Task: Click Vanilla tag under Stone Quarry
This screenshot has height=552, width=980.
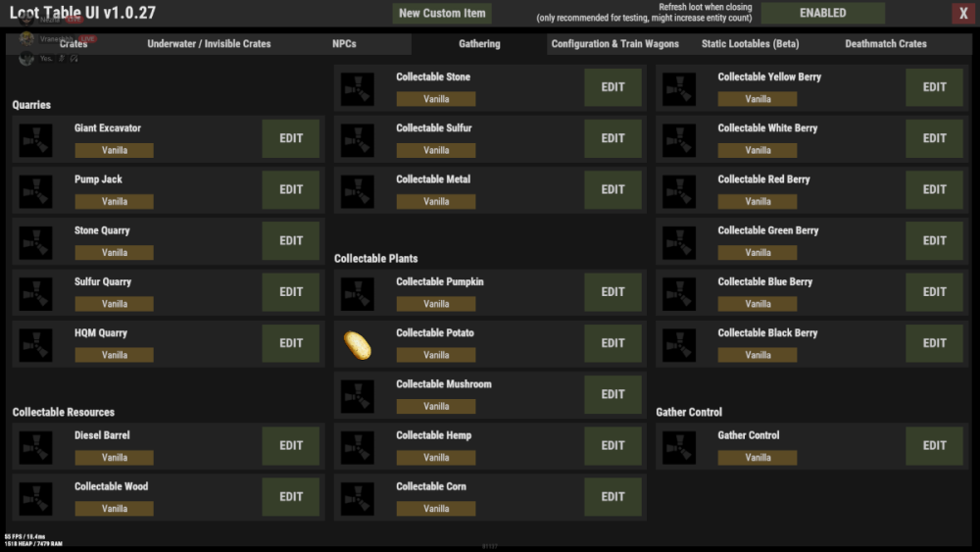Action: 115,253
